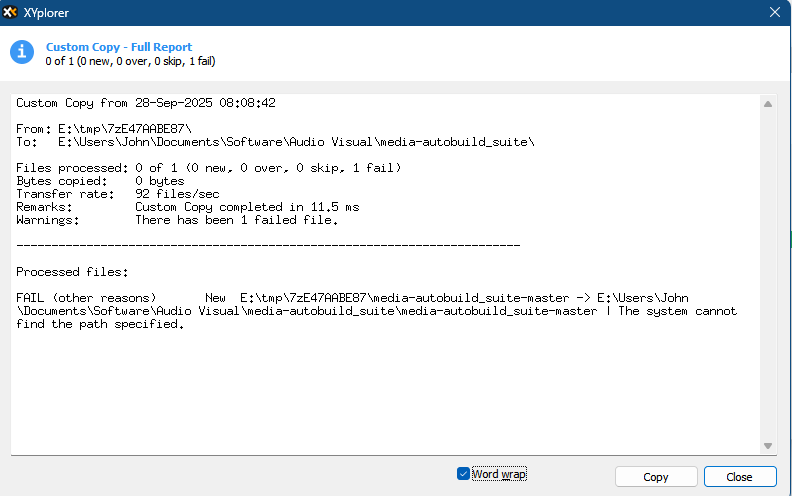The height and width of the screenshot is (496, 792).
Task: Click the 'To:' destination path line
Action: pyautogui.click(x=275, y=142)
